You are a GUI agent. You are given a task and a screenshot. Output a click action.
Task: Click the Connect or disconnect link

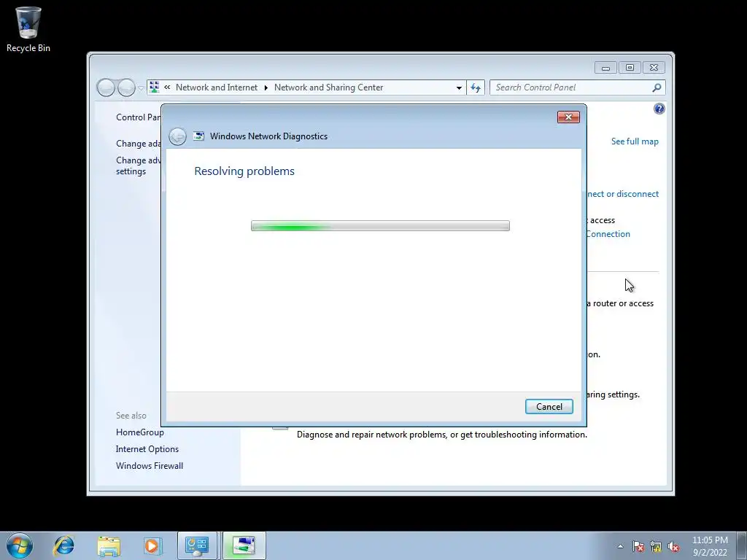tap(623, 194)
